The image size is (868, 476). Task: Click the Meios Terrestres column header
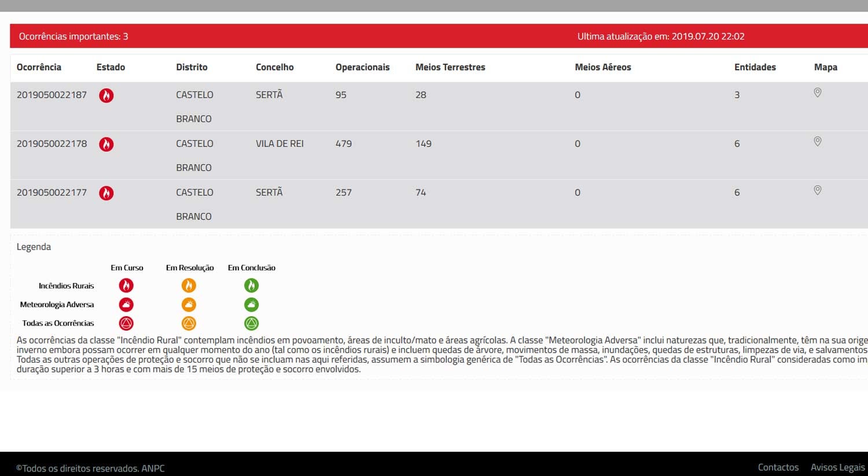tap(450, 67)
